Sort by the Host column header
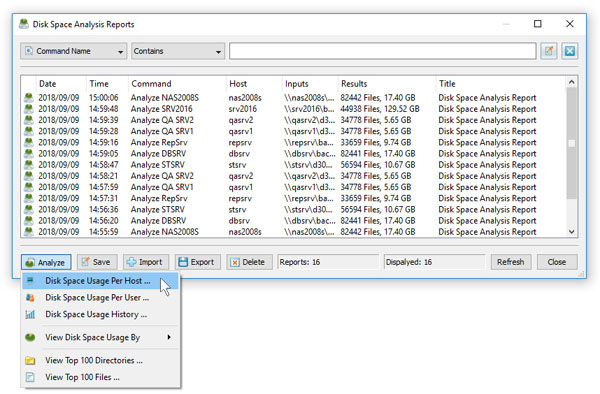The height and width of the screenshot is (394, 600). coord(254,84)
